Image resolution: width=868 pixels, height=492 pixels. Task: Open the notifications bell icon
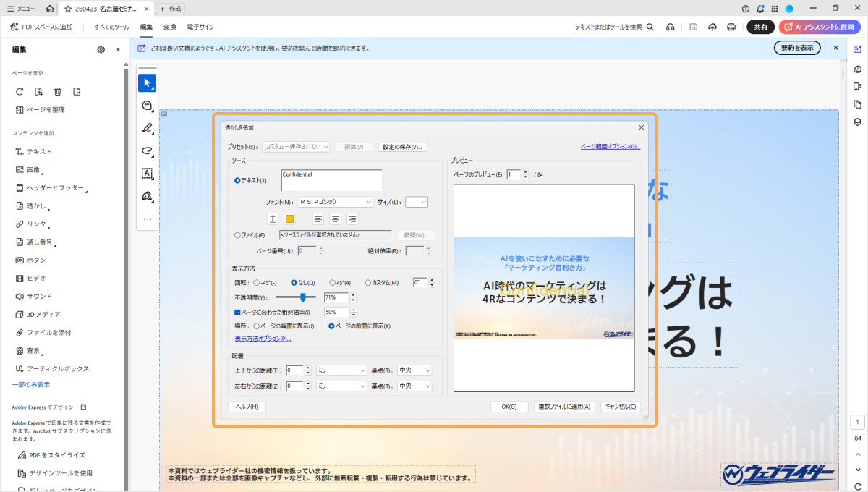(x=760, y=9)
